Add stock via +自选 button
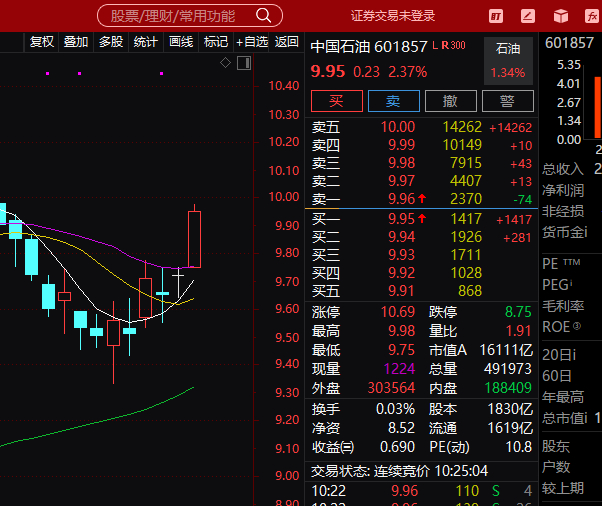 click(x=251, y=41)
